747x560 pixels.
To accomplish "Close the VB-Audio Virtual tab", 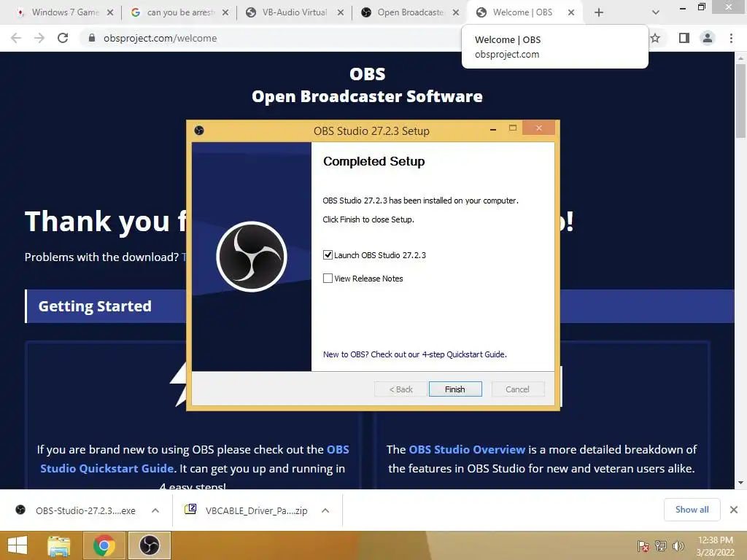I will click(341, 12).
